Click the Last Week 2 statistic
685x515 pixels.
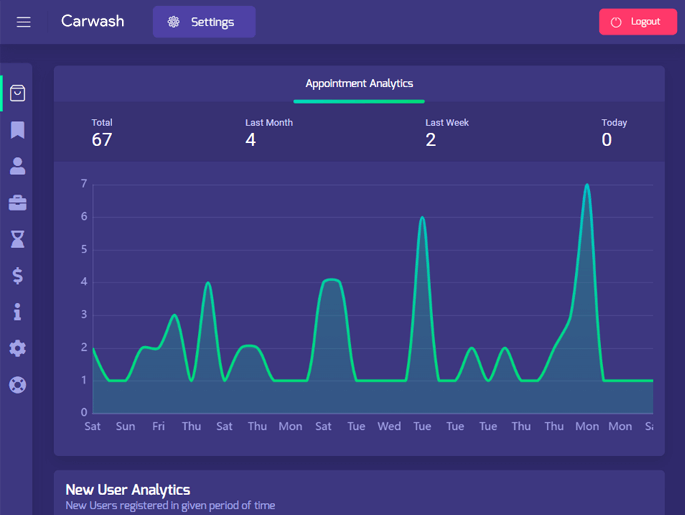[447, 133]
